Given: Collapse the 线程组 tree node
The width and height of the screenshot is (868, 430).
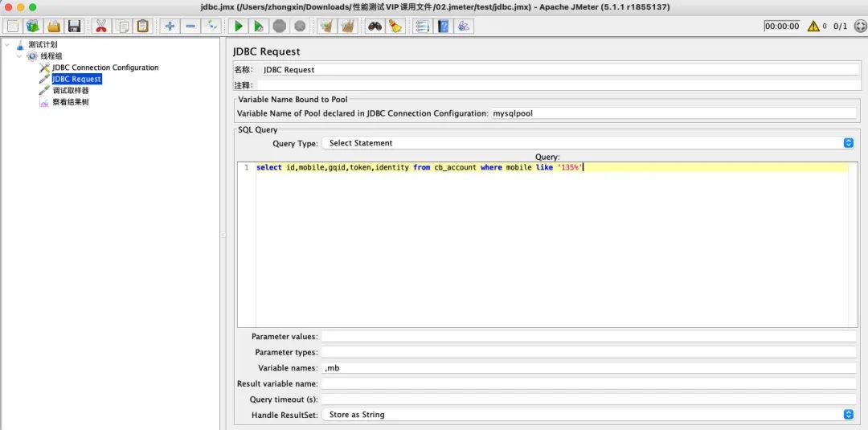Looking at the screenshot, I should pos(19,56).
